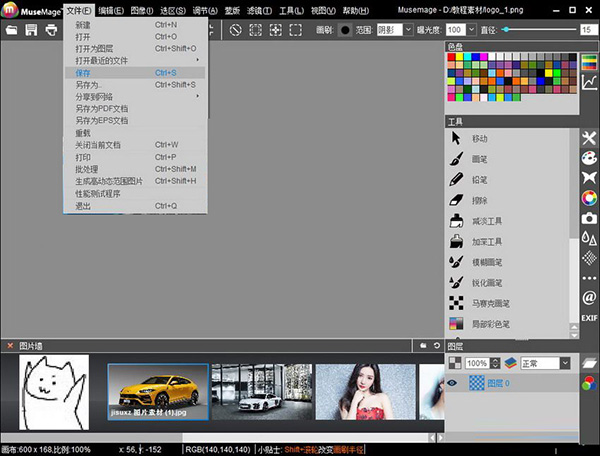Open the camera panel in right sidebar
The width and height of the screenshot is (600, 456).
point(589,217)
